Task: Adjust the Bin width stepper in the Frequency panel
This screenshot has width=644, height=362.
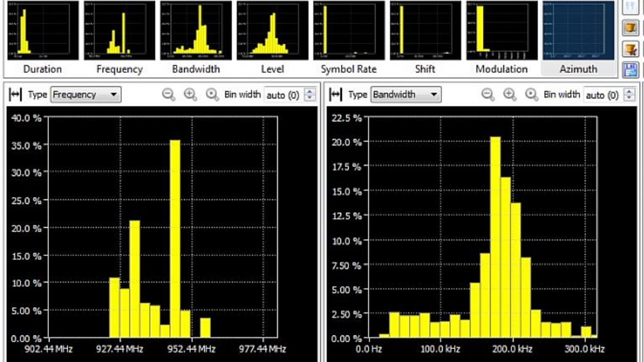Action: click(309, 95)
